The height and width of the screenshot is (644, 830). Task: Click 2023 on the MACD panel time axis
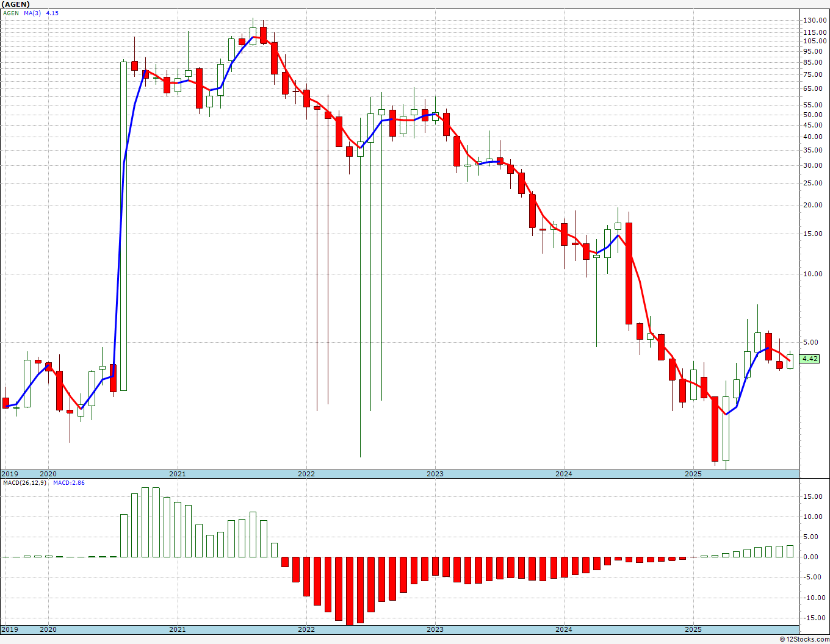[435, 629]
